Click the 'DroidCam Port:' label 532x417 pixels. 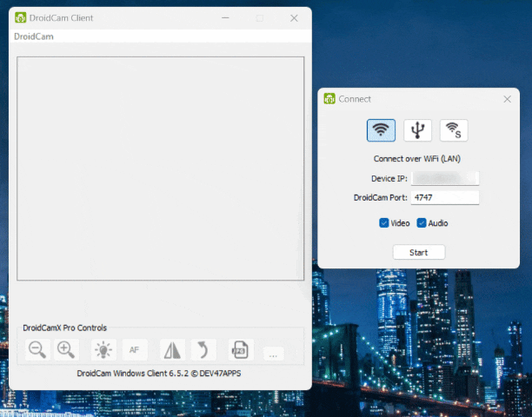tap(381, 198)
